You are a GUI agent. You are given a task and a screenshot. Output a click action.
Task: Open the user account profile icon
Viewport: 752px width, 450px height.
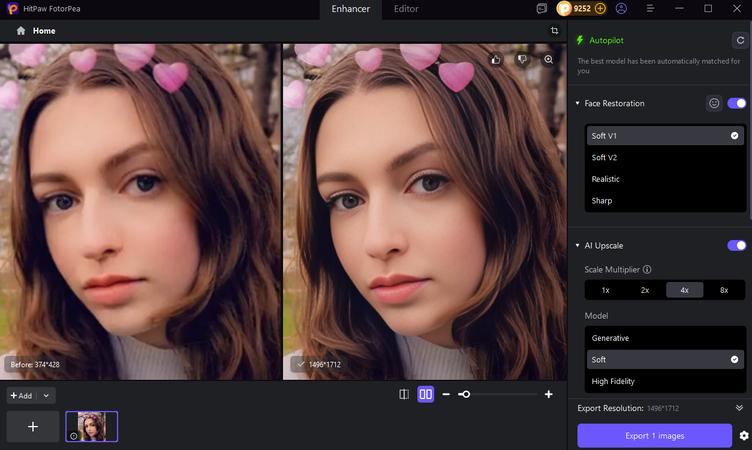click(621, 9)
